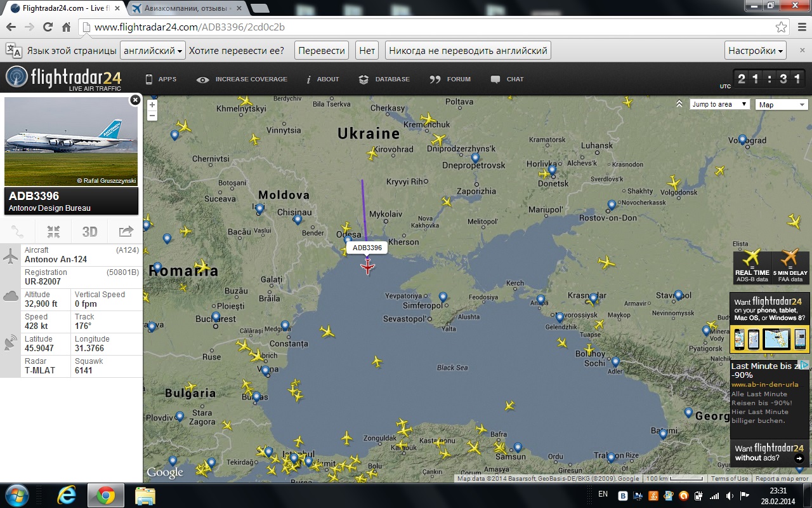Zoom out the map with minus button
Image resolution: width=812 pixels, height=508 pixels.
point(152,116)
